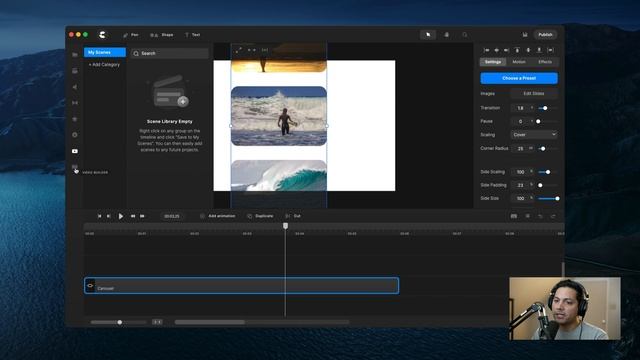
Task: Select the Text tool in top toolbar
Action: click(x=192, y=35)
